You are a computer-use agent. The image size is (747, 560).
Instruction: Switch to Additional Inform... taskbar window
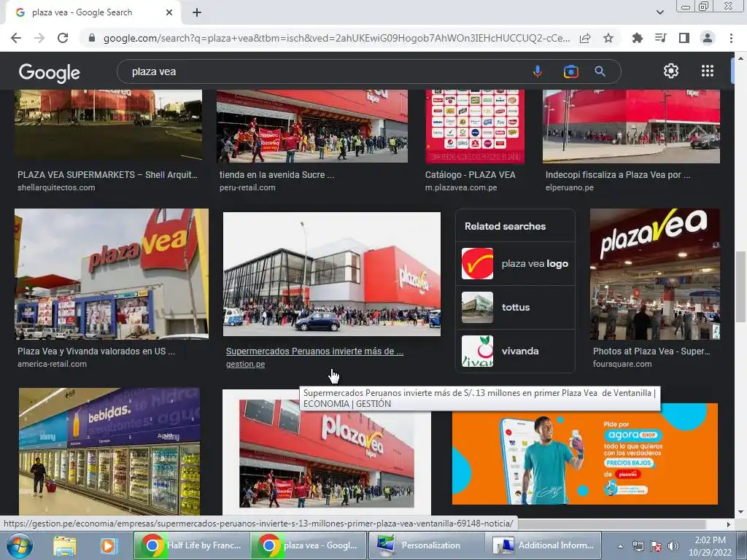pyautogui.click(x=543, y=545)
